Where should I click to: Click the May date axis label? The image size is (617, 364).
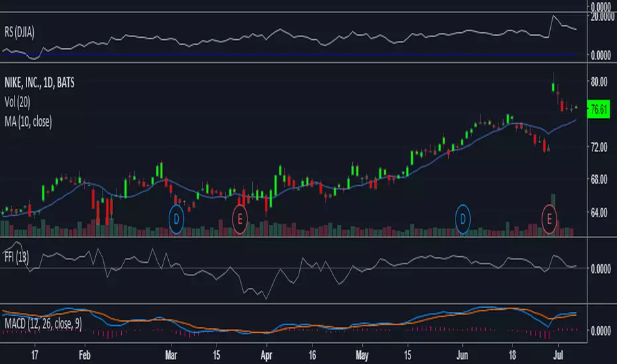point(362,355)
